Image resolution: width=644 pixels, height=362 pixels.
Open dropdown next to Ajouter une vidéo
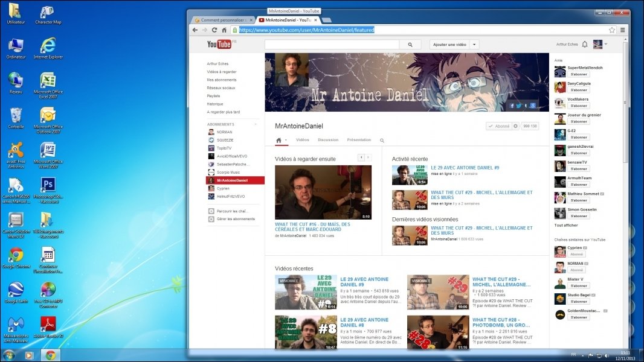click(474, 44)
